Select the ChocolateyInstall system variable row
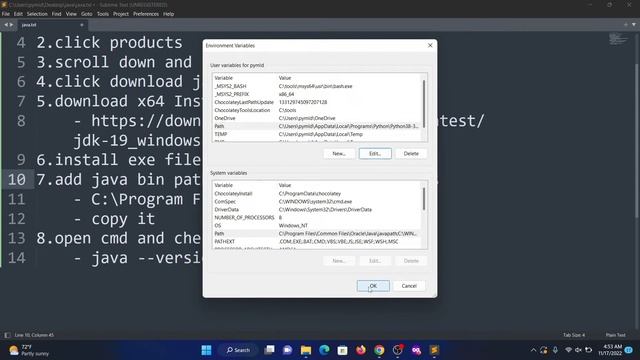This screenshot has height=360, width=640. click(x=317, y=193)
